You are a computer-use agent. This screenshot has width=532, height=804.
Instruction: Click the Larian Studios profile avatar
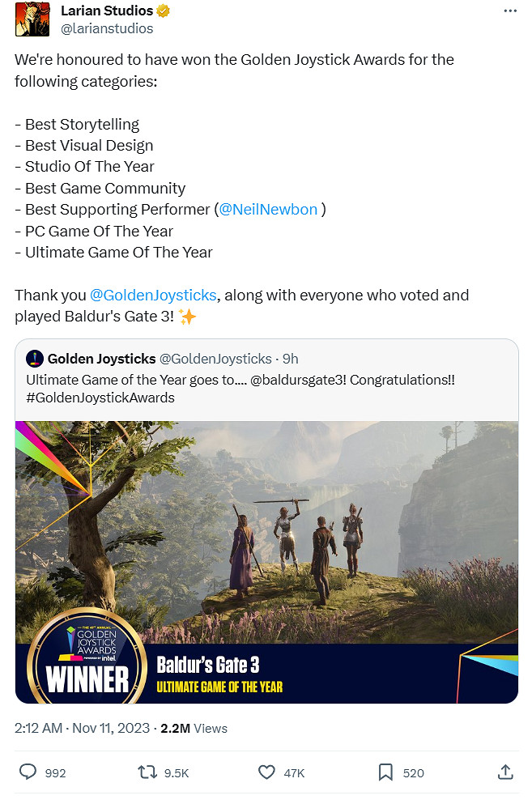(x=32, y=19)
